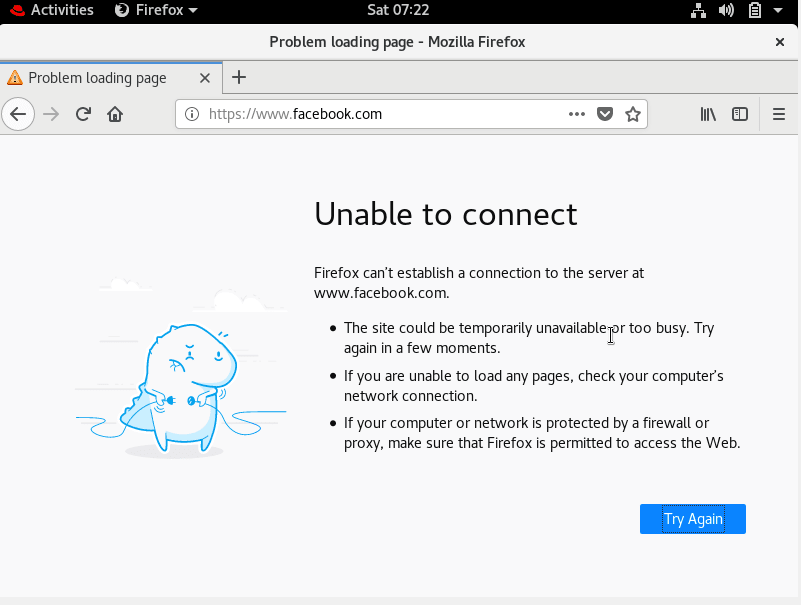801x605 pixels.
Task: Expand the system menu arrow in top bar
Action: [778, 10]
